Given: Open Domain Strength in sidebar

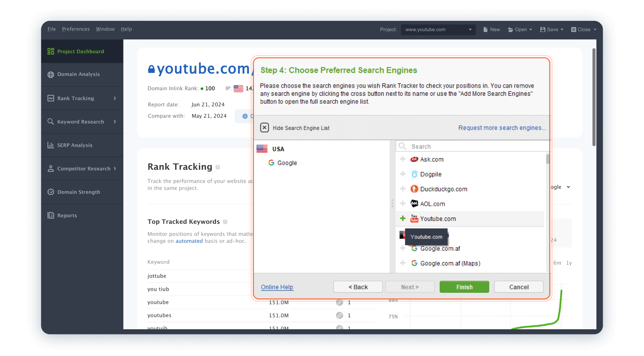Looking at the screenshot, I should tap(82, 192).
